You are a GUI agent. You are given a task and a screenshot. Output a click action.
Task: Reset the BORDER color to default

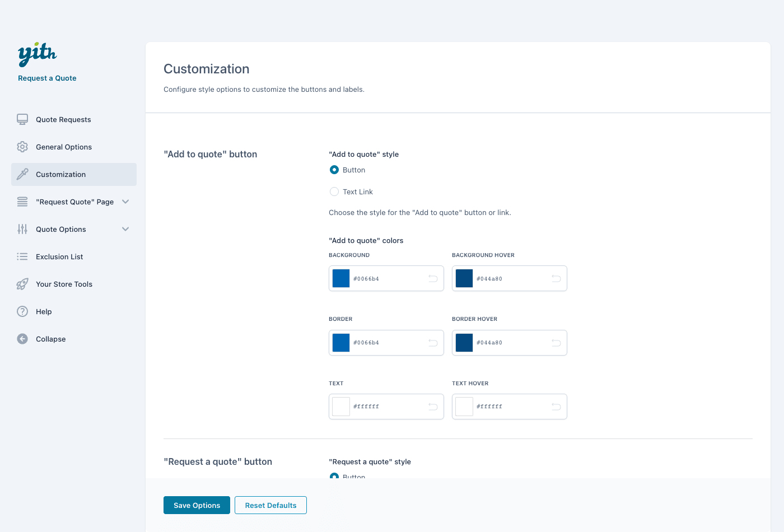click(433, 343)
